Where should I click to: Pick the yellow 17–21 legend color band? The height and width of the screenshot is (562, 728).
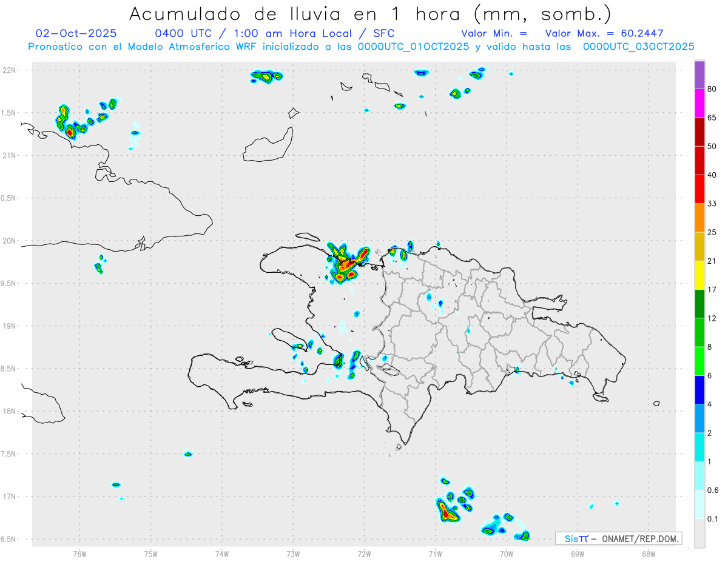699,275
